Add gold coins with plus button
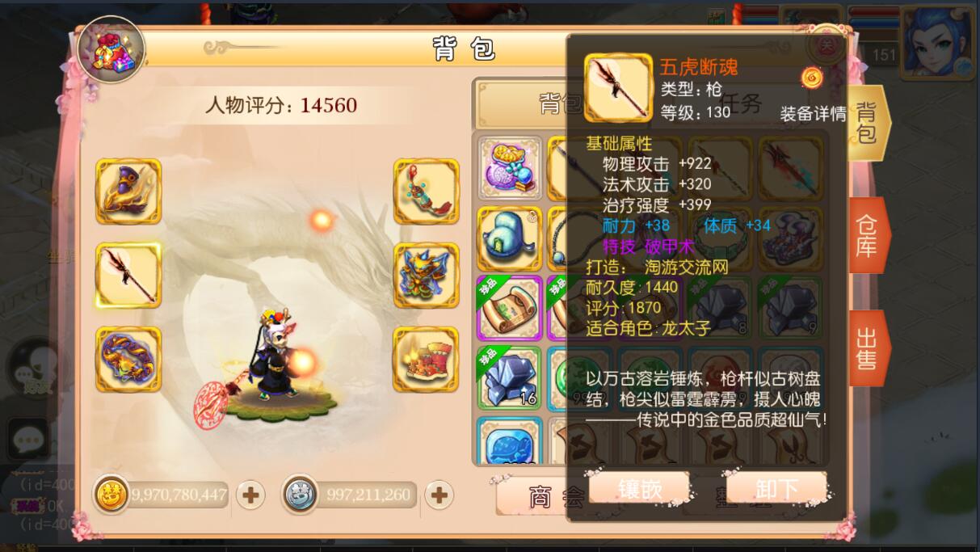Screen dimensions: 980x552 [250, 495]
